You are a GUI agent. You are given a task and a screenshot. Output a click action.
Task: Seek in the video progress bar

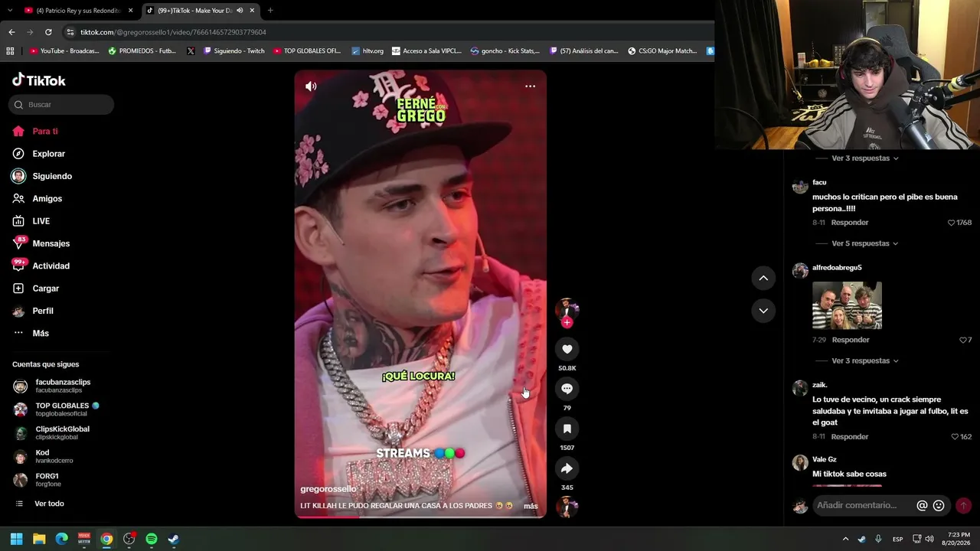pos(420,517)
